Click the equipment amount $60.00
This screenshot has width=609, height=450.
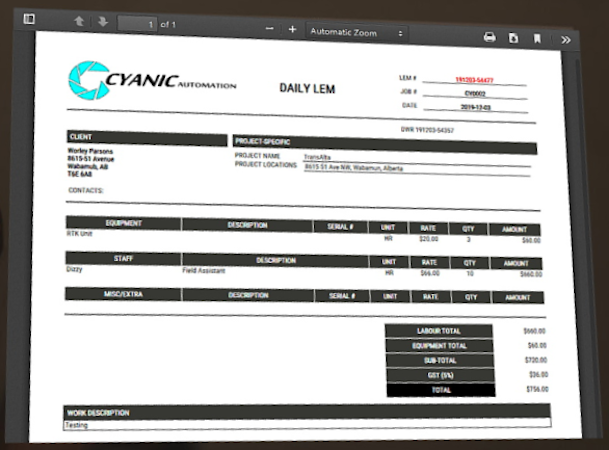point(531,240)
